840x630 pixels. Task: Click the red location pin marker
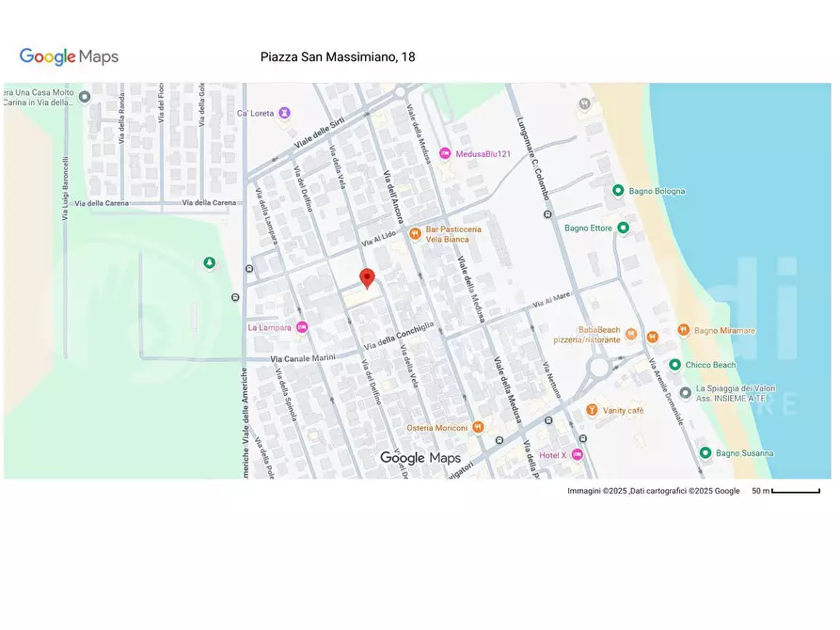coord(368,278)
